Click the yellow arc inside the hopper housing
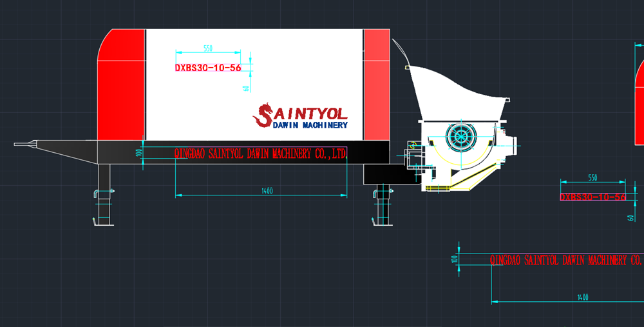 [461, 154]
